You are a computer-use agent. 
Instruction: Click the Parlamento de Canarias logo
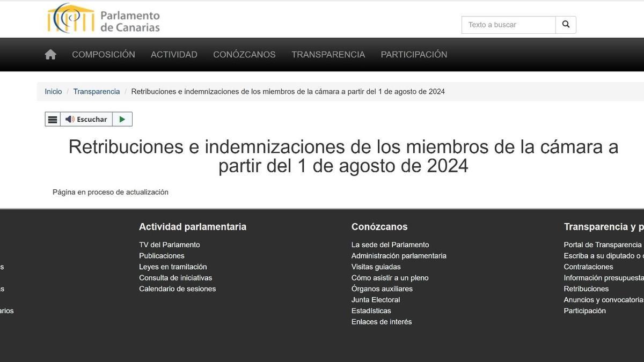click(x=103, y=18)
